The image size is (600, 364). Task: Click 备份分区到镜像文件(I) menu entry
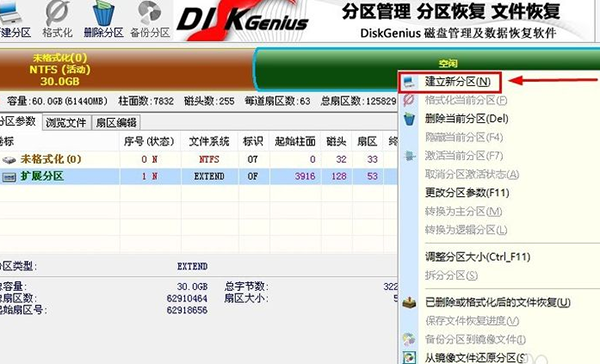475,339
